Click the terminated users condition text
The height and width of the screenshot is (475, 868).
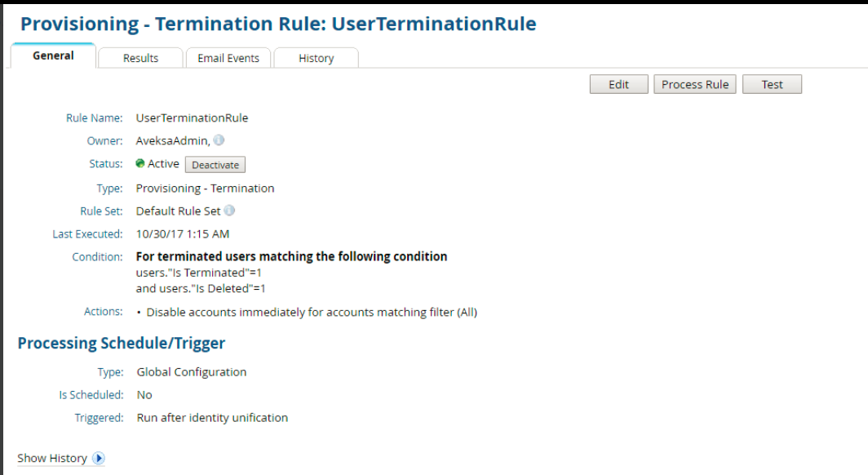(x=291, y=255)
